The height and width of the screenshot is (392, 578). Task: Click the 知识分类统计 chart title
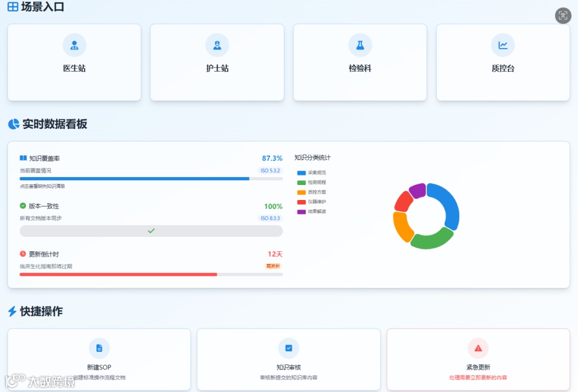(313, 158)
